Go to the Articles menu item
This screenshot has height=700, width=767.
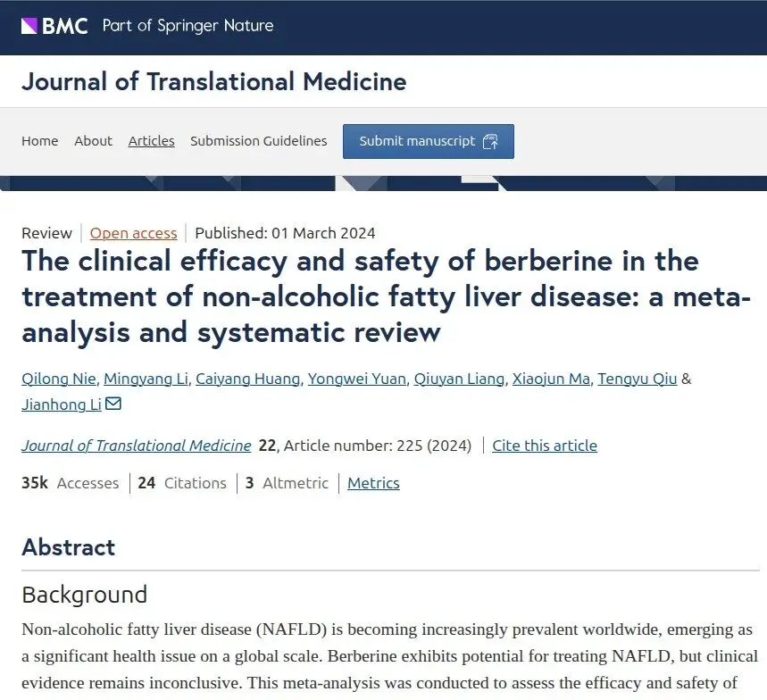tap(151, 141)
